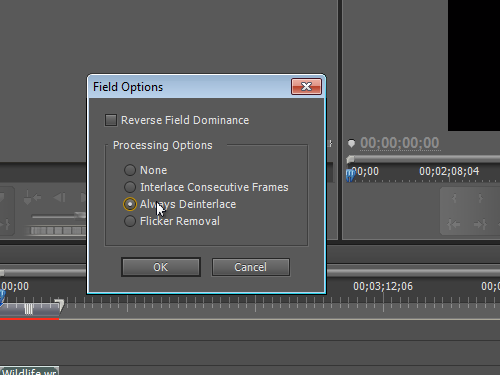Click the 00;02;08;04 program ruler mark
This screenshot has height=375, width=500.
[449, 171]
